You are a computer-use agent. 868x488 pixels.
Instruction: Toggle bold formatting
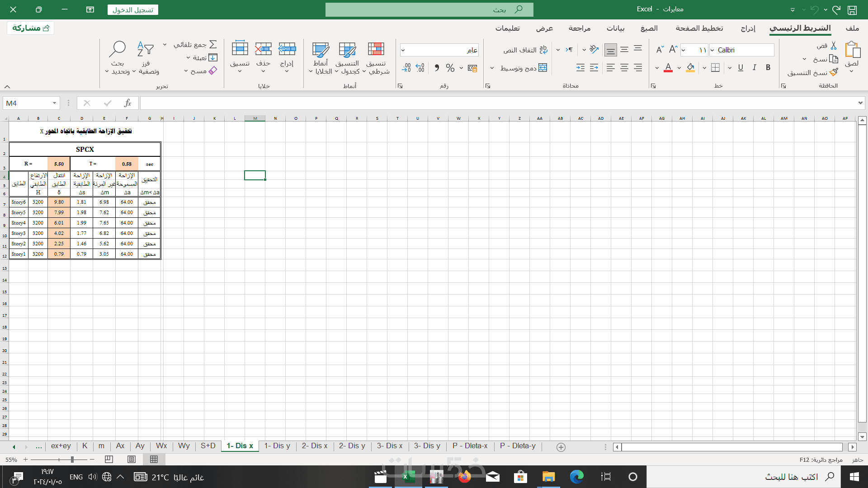[x=768, y=68]
